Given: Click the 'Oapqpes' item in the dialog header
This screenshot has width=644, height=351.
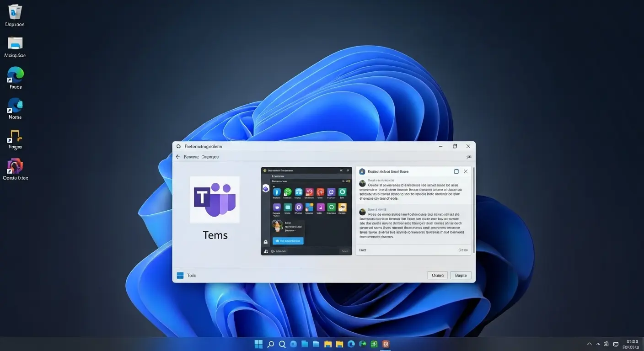Looking at the screenshot, I should point(210,157).
